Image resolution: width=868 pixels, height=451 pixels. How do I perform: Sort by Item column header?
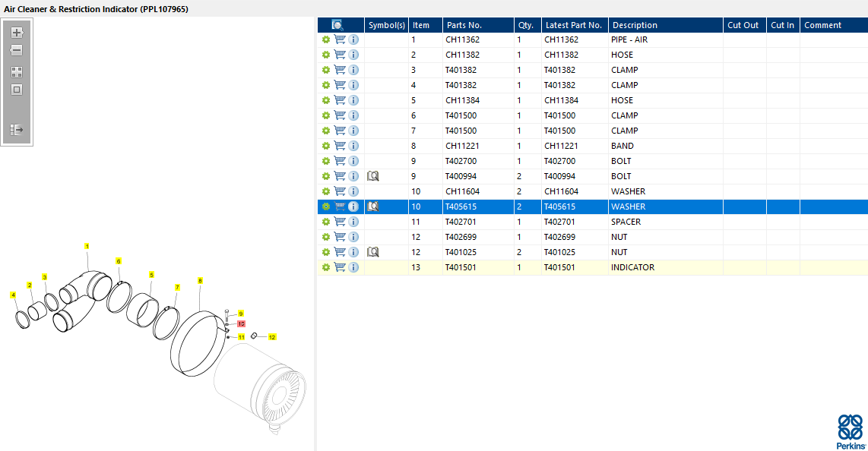426,25
